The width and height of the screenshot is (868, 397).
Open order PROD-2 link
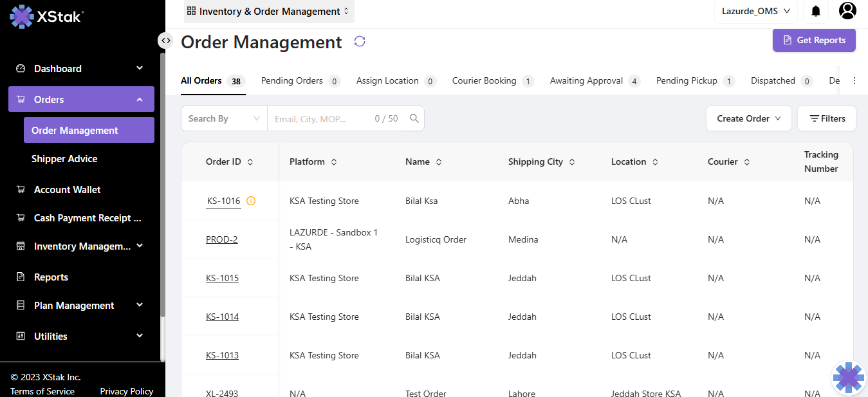click(221, 239)
